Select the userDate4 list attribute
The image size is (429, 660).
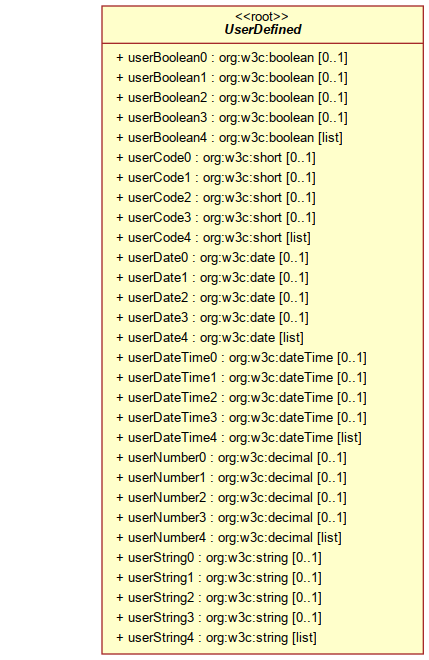(x=210, y=338)
